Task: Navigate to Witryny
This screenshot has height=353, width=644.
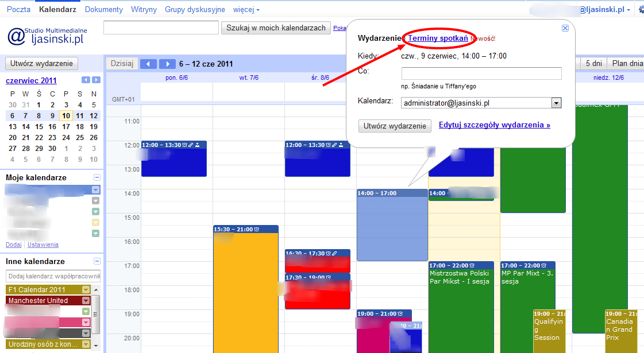Action: pyautogui.click(x=144, y=9)
